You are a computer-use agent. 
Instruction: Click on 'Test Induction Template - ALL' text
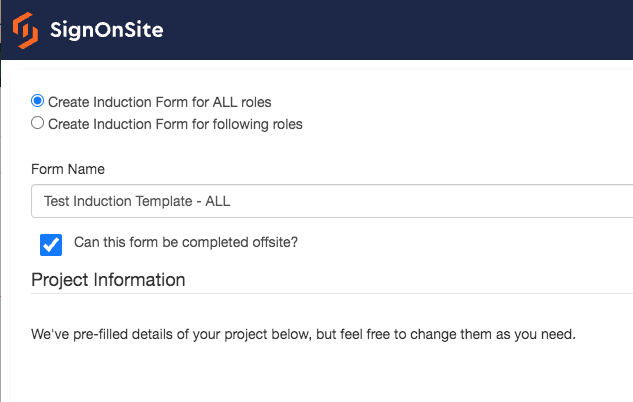coord(137,201)
